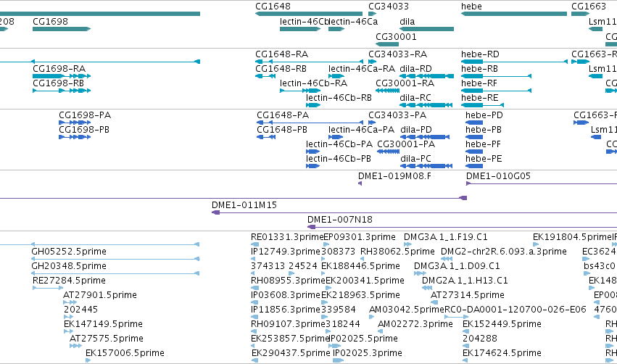Select EST AT27901.5prime
This screenshot has height=364, width=617.
pos(70,302)
